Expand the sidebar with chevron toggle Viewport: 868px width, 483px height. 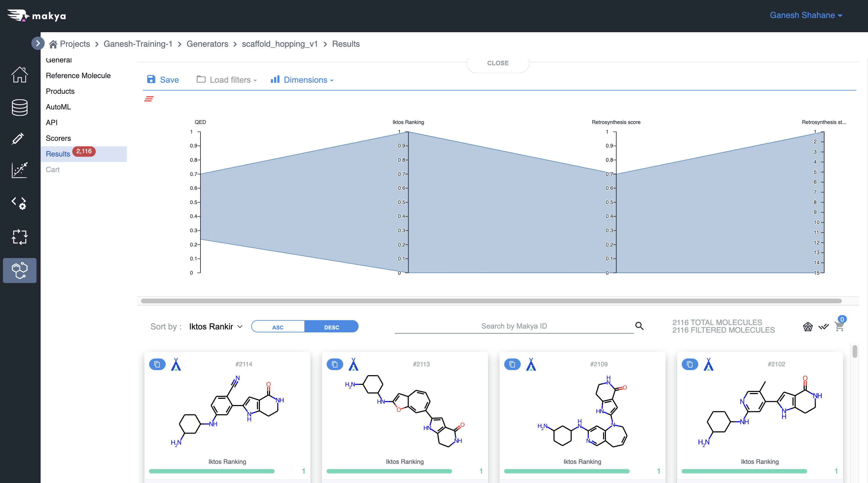point(38,43)
